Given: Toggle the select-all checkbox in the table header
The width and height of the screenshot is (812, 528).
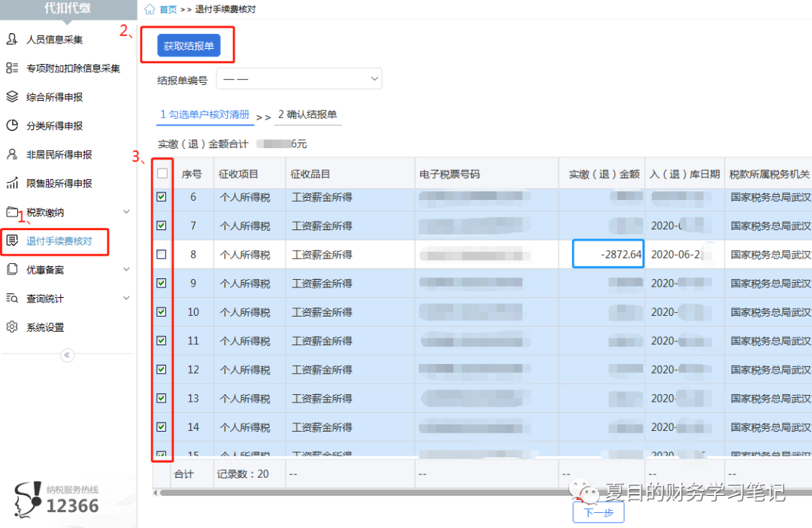Looking at the screenshot, I should (161, 173).
